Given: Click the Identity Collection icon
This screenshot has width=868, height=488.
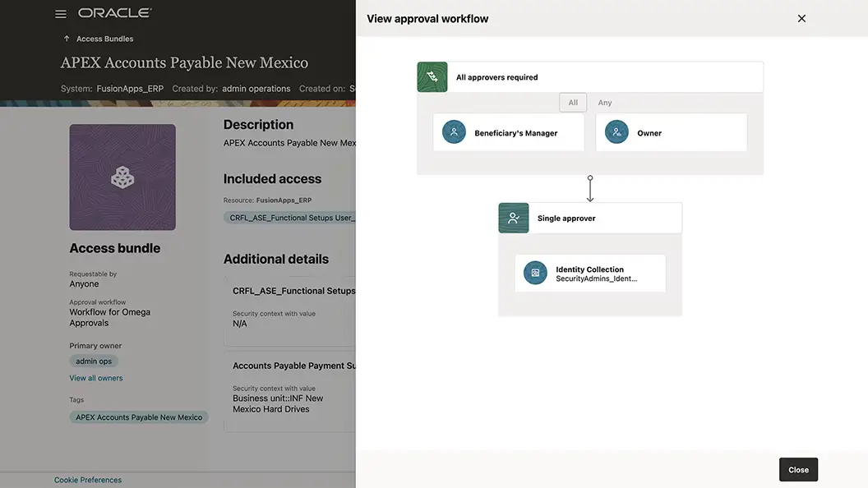Looking at the screenshot, I should 535,273.
